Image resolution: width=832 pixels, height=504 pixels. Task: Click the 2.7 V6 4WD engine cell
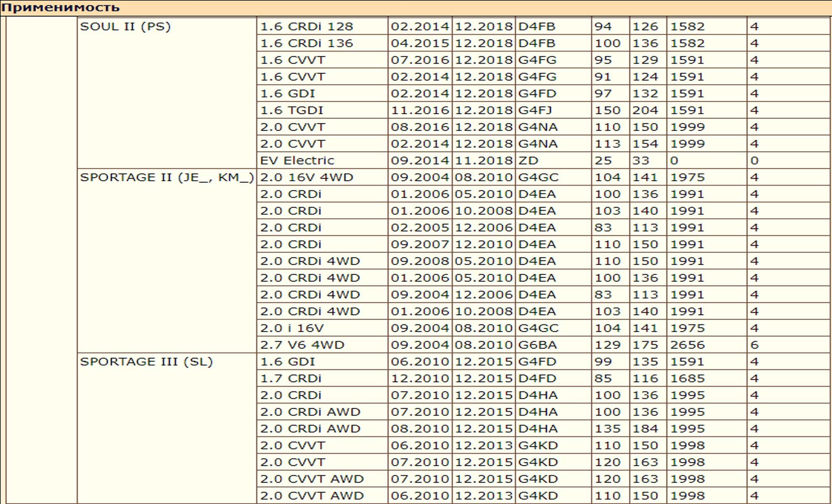pos(322,345)
